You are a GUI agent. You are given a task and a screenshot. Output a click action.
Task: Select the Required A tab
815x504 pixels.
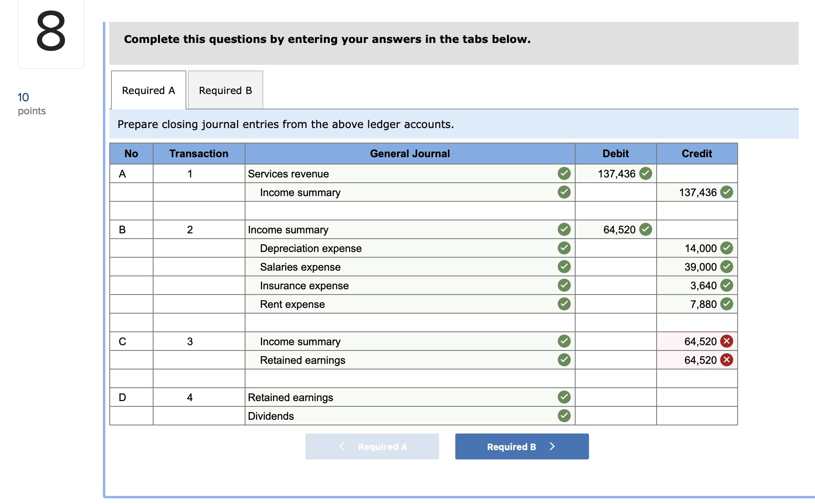point(148,90)
